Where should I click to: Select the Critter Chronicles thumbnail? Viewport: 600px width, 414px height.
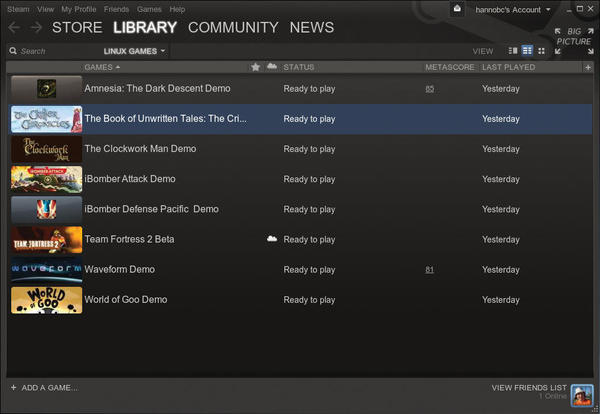[x=46, y=119]
